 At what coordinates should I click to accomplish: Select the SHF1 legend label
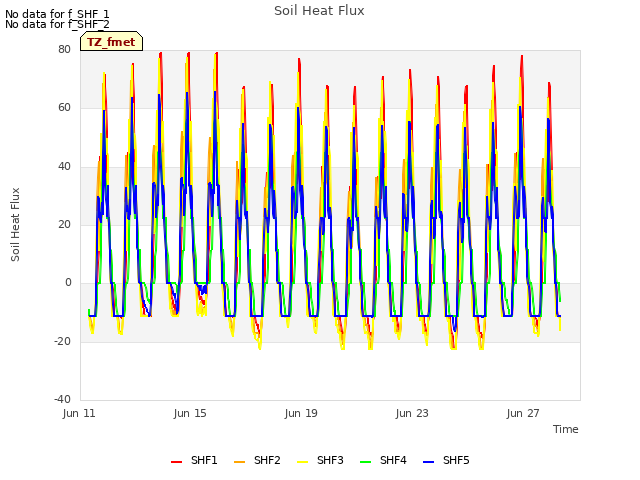(x=204, y=460)
